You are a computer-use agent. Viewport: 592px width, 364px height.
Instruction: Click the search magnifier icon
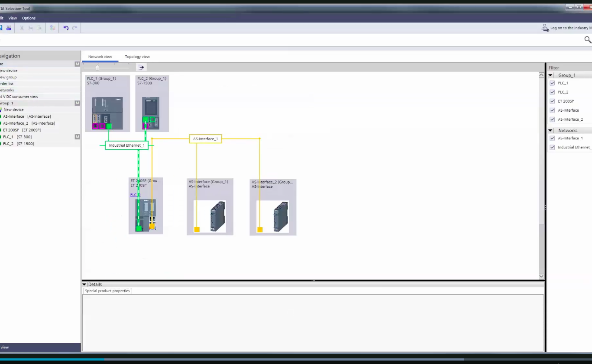[588, 39]
